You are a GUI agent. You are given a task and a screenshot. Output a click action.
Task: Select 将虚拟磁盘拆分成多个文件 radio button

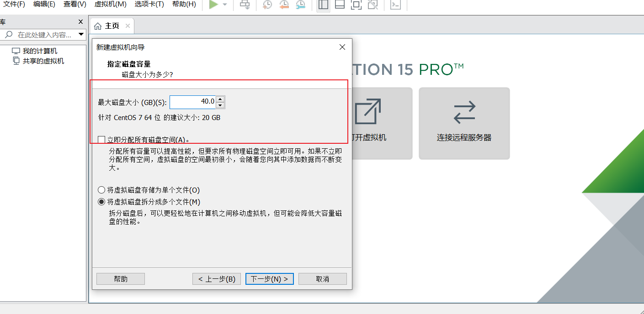[101, 202]
